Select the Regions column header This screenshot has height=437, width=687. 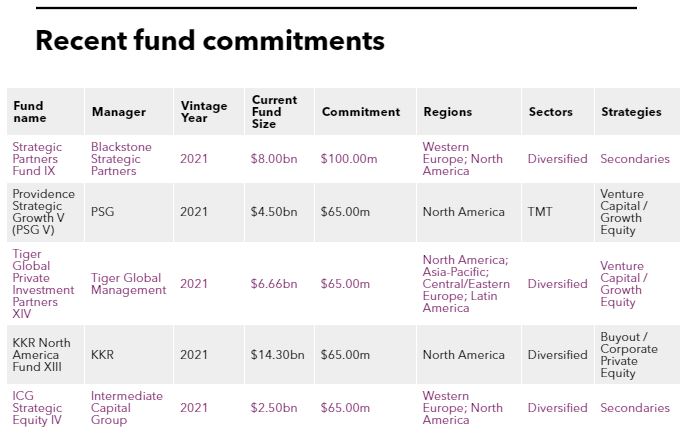(447, 112)
